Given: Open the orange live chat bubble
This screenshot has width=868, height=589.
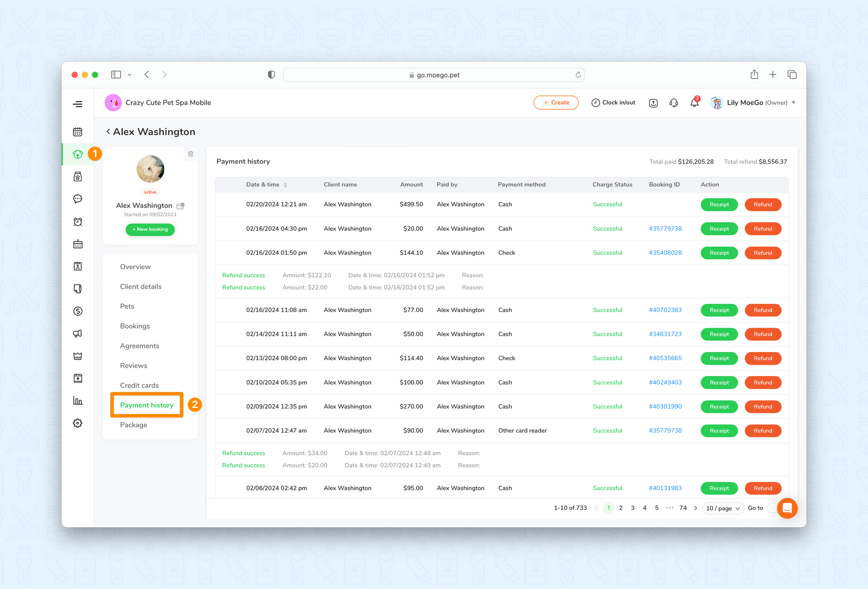Looking at the screenshot, I should 787,508.
